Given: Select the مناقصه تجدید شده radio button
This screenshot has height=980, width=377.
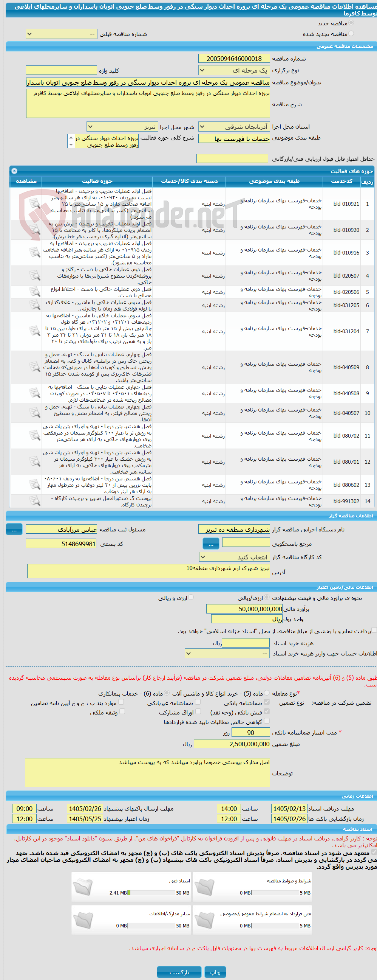Looking at the screenshot, I should [351, 34].
